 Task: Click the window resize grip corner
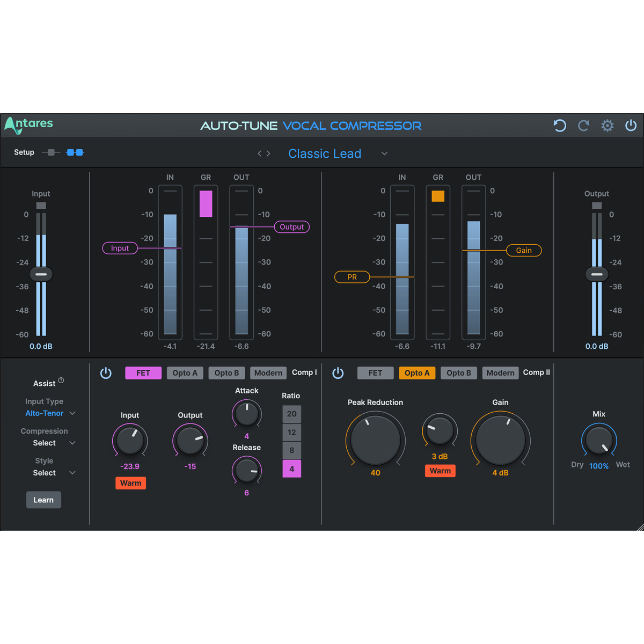(x=640, y=527)
